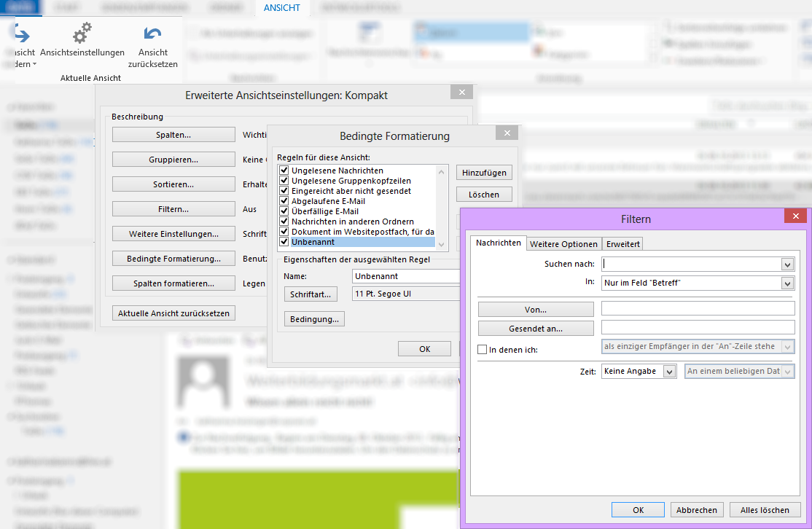Click the Schriftart... button
812x529 pixels.
[311, 294]
